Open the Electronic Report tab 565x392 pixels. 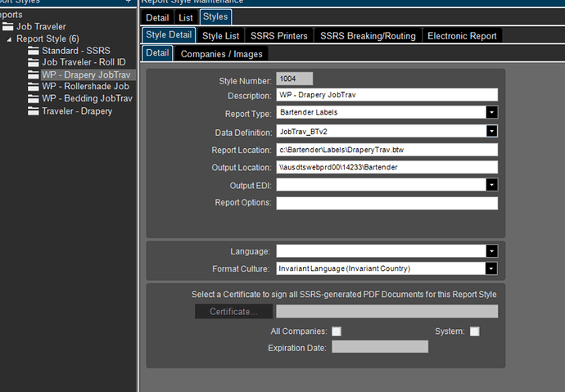(462, 36)
